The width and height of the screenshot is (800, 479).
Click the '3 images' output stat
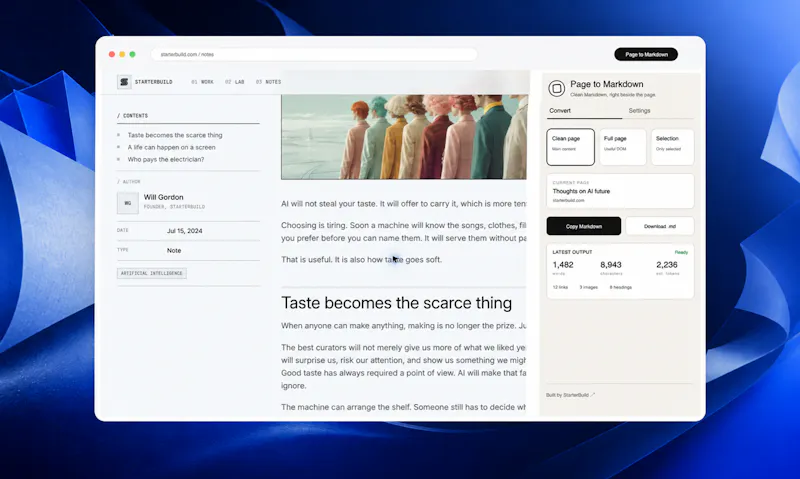(588, 288)
